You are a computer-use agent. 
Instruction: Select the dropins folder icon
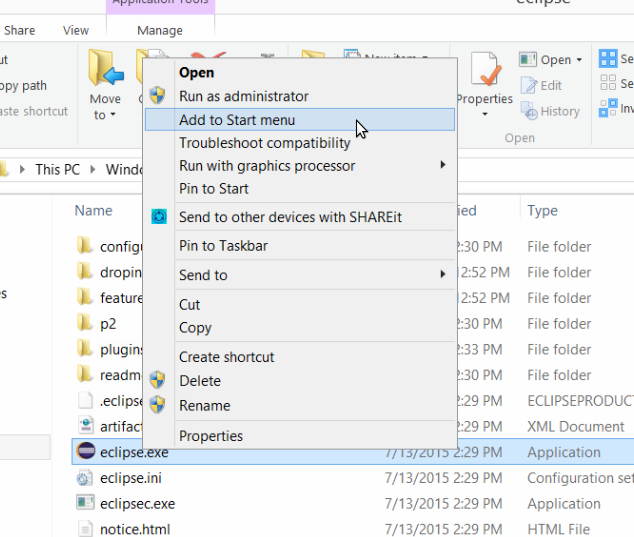click(85, 272)
